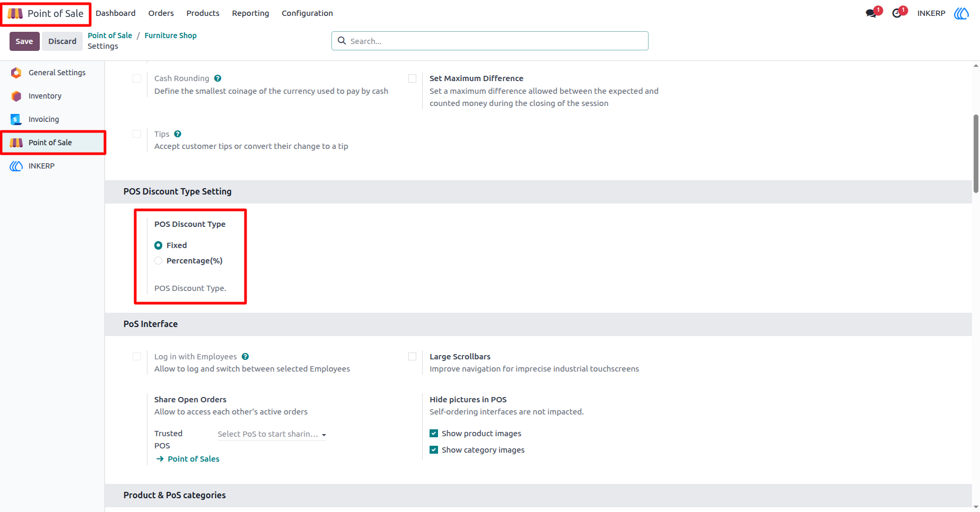Enable the Cash Rounding checkbox

point(137,78)
